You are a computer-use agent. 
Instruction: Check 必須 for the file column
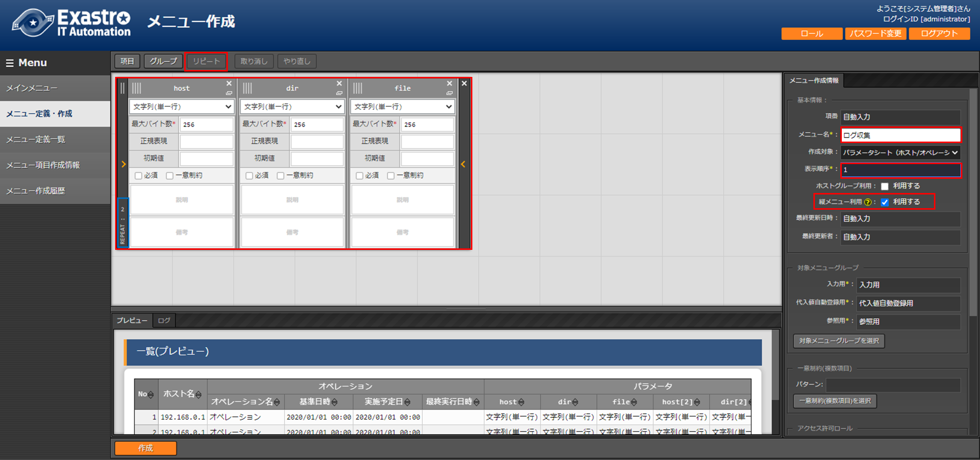click(360, 175)
